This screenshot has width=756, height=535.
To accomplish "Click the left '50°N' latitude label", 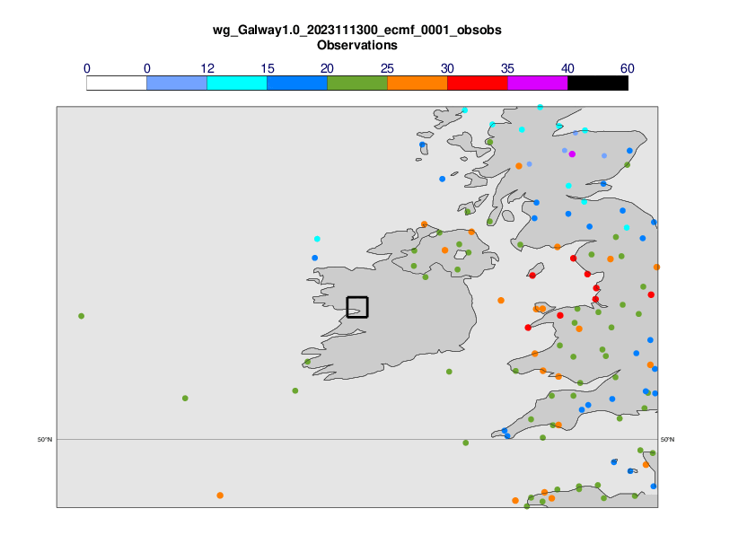I will click(45, 440).
